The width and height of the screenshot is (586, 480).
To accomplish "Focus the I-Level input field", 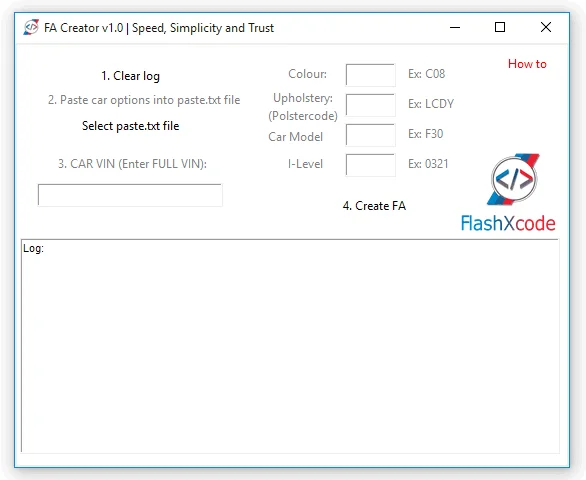I will 370,165.
